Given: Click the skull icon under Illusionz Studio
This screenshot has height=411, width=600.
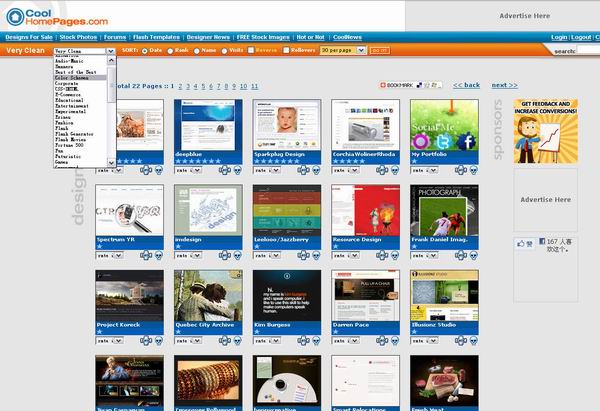Looking at the screenshot, I should pos(474,341).
